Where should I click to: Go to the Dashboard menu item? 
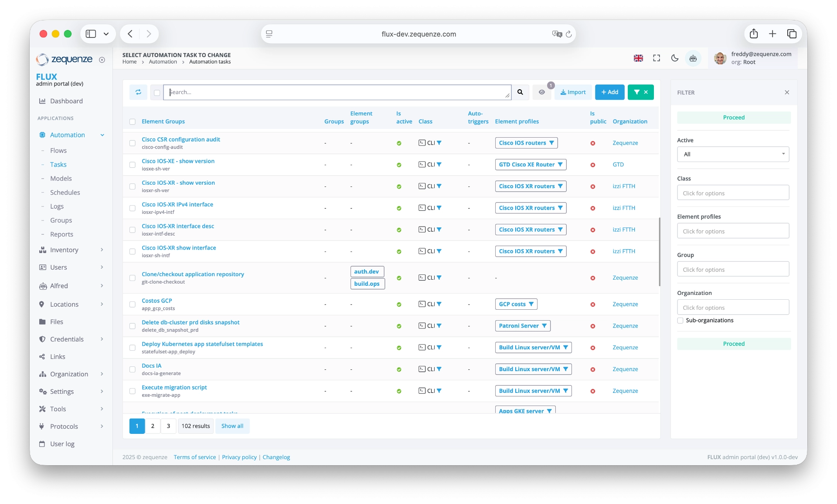(66, 101)
